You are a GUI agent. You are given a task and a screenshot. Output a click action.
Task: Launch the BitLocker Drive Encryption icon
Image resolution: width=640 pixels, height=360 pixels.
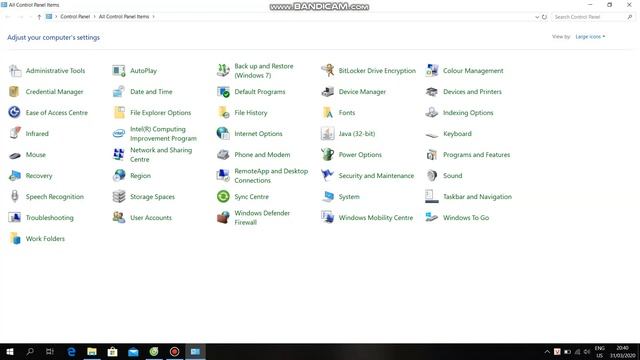(328, 71)
